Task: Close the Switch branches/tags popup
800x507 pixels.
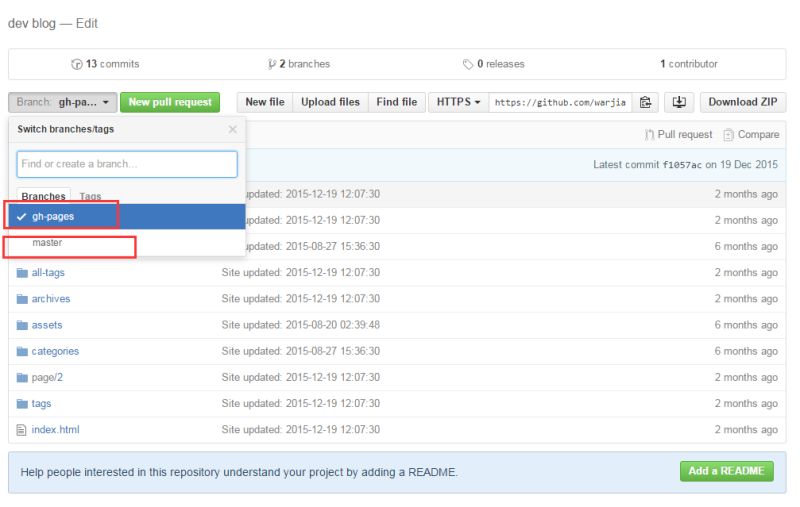Action: [233, 129]
